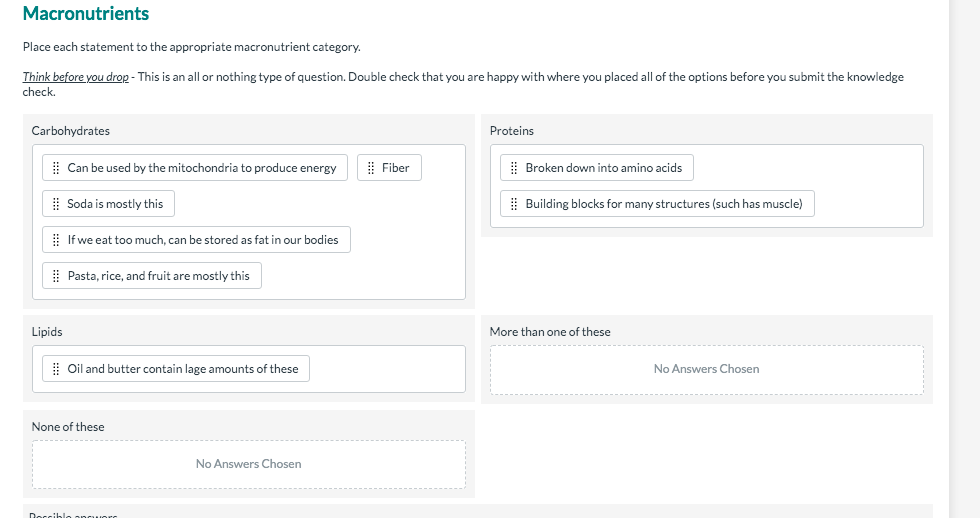Click the grip icon on the pasta, rice, and fruit chip
This screenshot has width=980, height=518.
57,276
